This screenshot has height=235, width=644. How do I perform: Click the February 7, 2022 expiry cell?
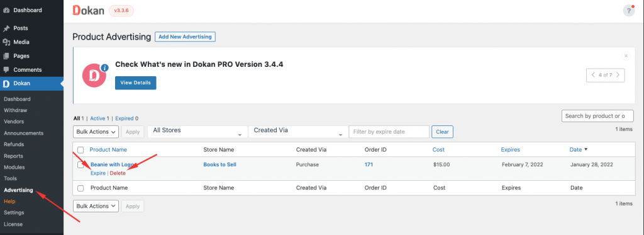(523, 164)
